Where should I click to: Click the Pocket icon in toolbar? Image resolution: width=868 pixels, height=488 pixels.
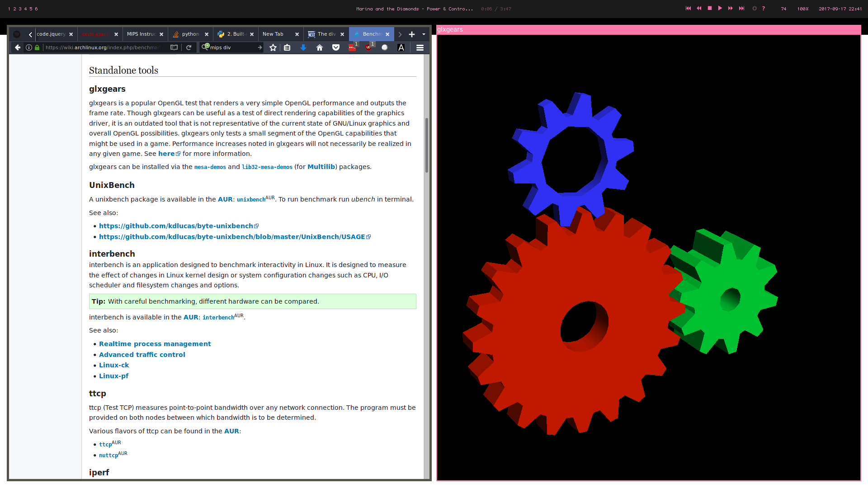(336, 47)
